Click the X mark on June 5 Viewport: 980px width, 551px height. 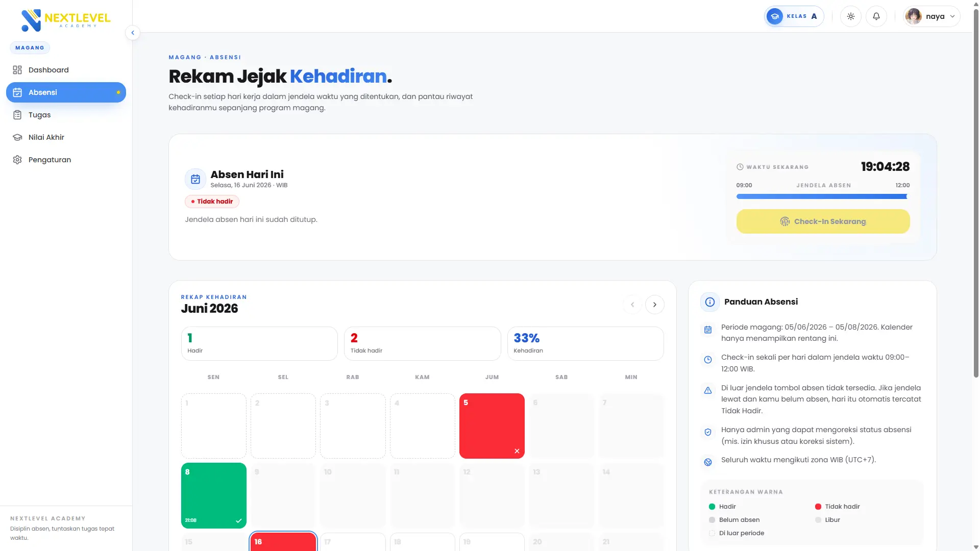click(x=517, y=451)
